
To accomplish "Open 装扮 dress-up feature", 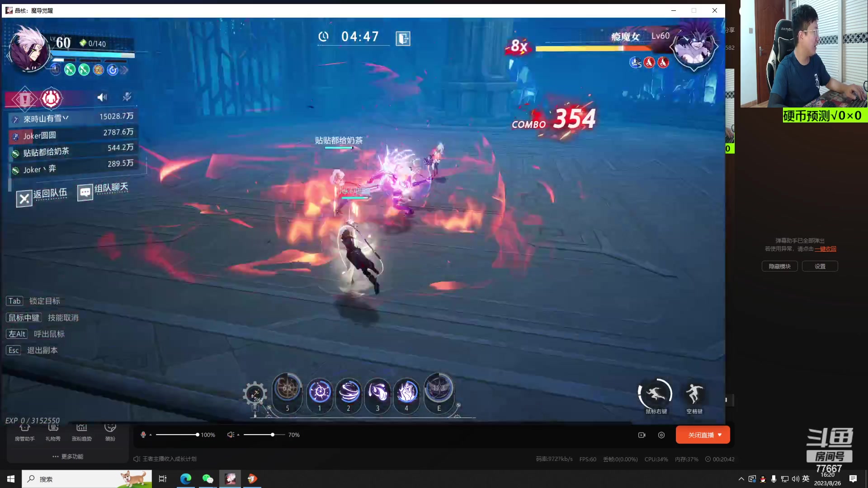I will click(x=110, y=432).
